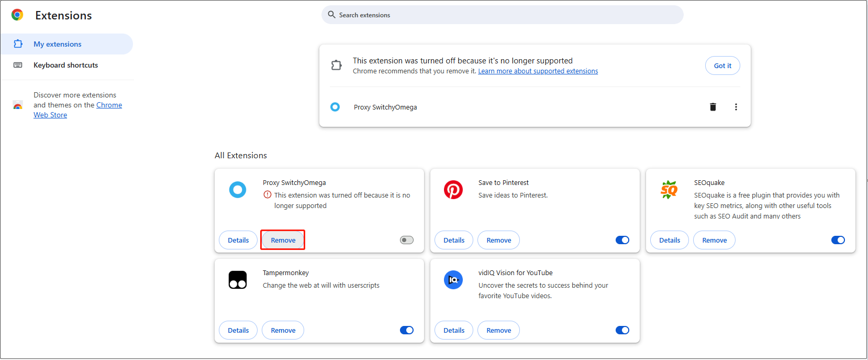Click 'Change the web at will with userscripts'
The width and height of the screenshot is (868, 360).
pyautogui.click(x=321, y=285)
